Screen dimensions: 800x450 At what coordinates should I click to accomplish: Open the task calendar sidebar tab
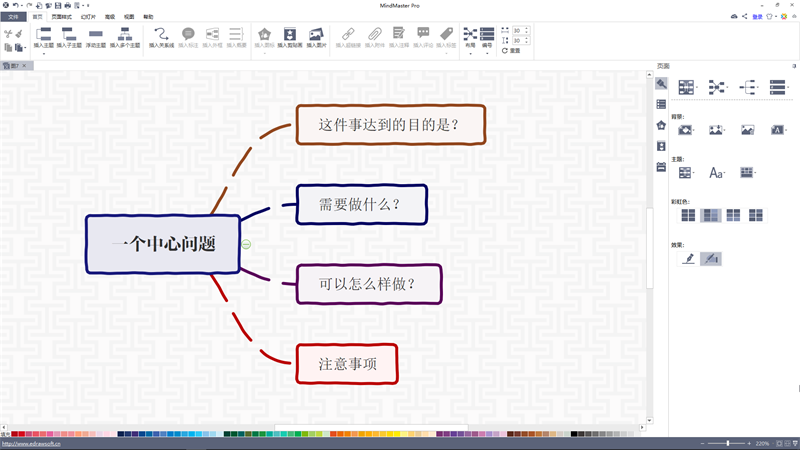pyautogui.click(x=661, y=167)
